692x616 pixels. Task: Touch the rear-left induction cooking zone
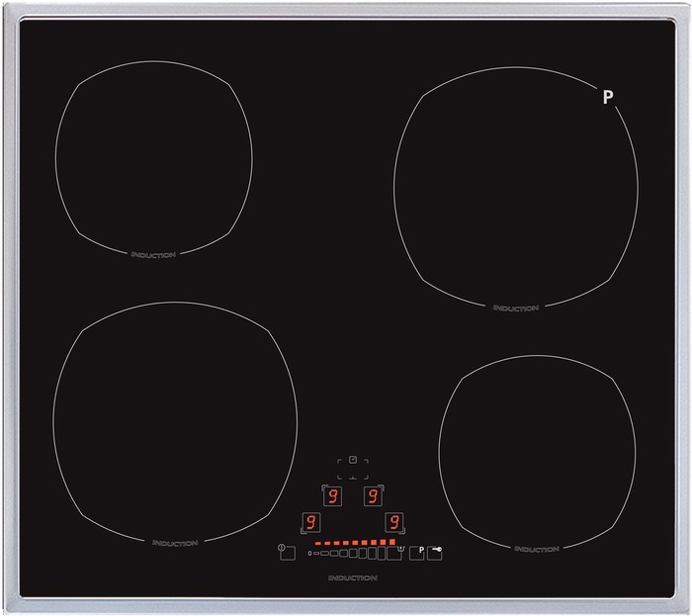click(x=153, y=158)
